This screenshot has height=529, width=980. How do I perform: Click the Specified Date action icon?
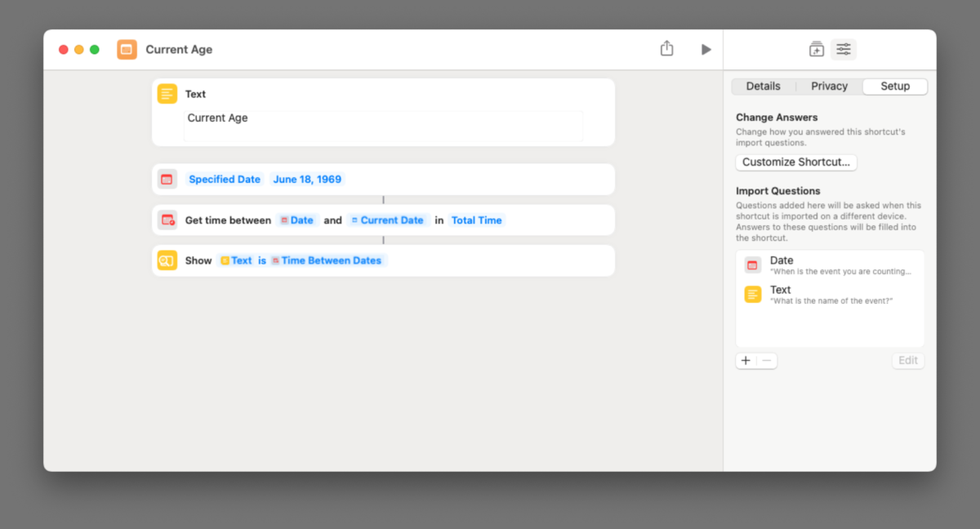click(167, 180)
